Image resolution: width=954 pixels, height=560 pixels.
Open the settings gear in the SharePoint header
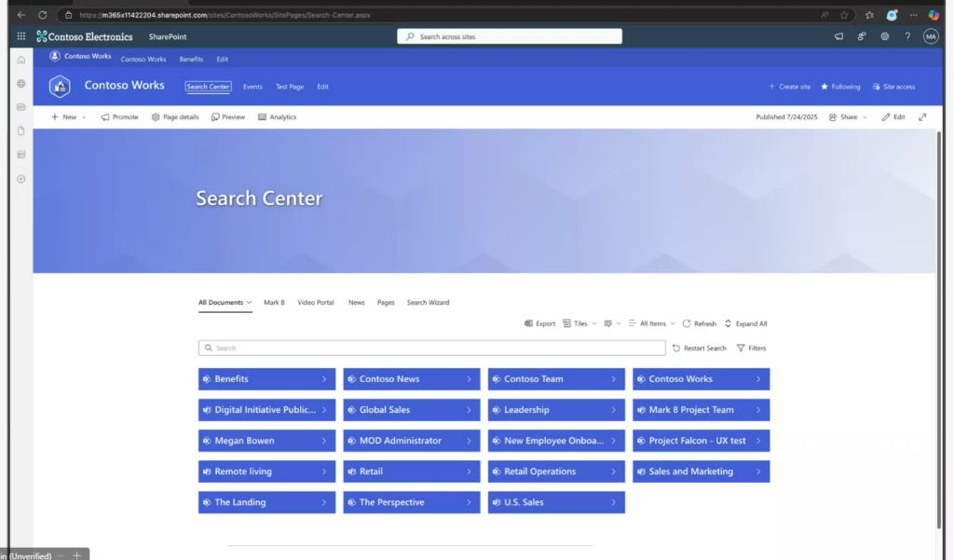click(885, 36)
